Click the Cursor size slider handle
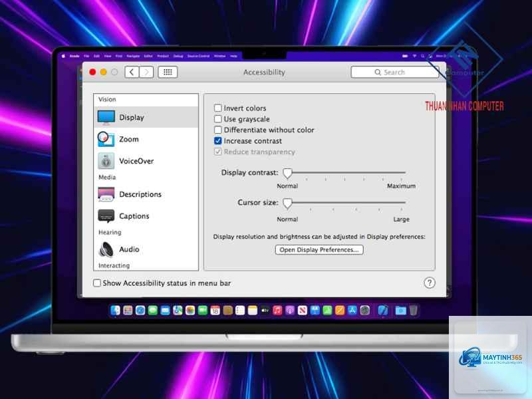The image size is (532, 399). coord(287,203)
